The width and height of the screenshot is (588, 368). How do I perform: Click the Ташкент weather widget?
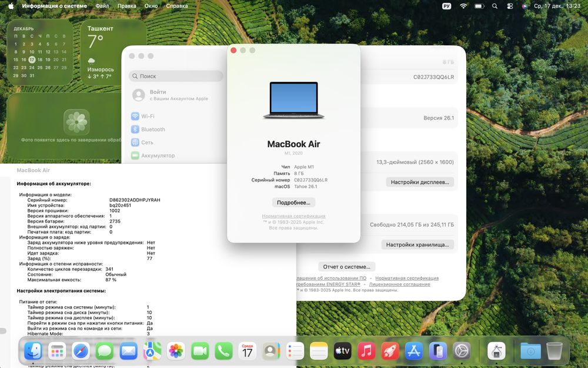113,52
